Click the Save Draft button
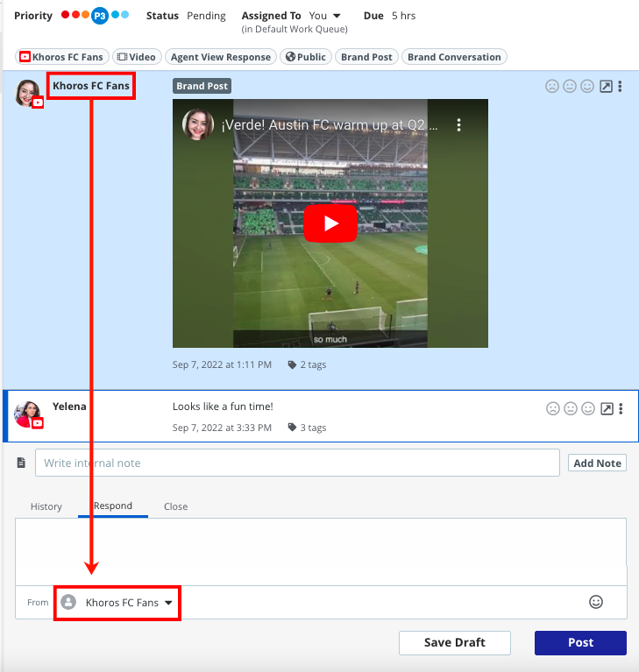Image resolution: width=639 pixels, height=672 pixels. pos(455,642)
